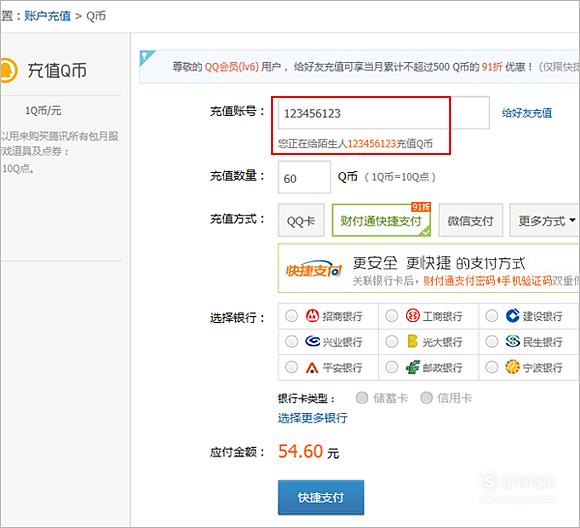This screenshot has width=580, height=528.
Task: Click the QQ会员(lv6) text in notice
Action: (232, 67)
